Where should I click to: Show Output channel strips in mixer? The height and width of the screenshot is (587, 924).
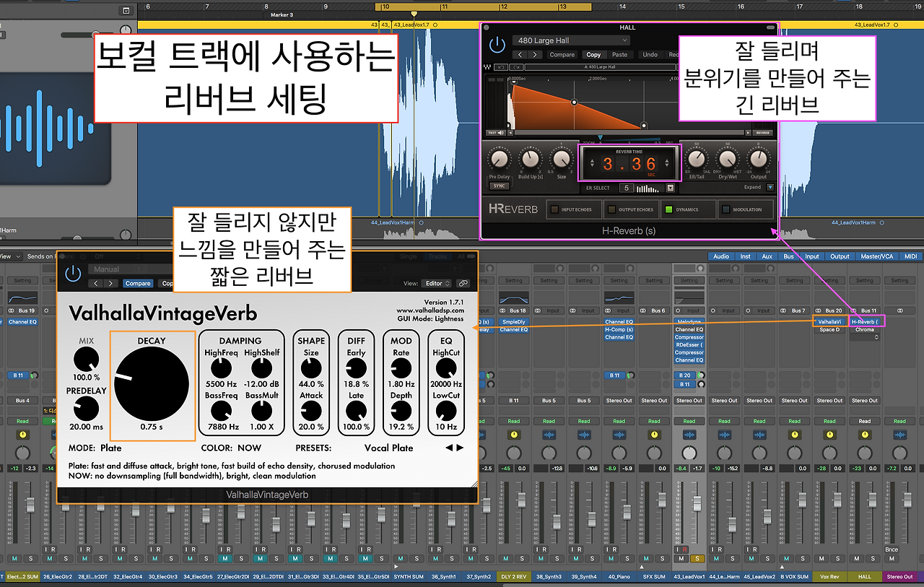[x=840, y=256]
